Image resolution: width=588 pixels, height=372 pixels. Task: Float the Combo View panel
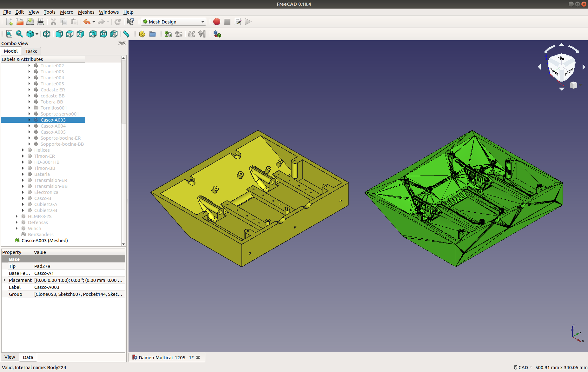point(120,43)
